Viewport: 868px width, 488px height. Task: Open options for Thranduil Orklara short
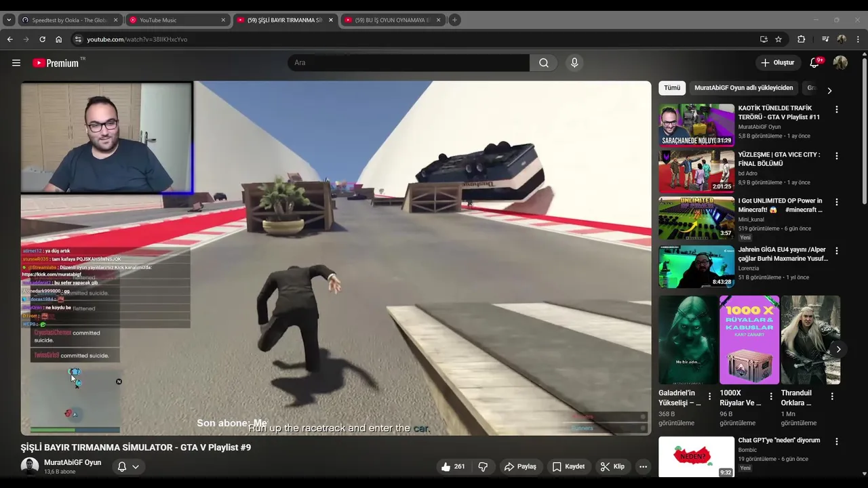[x=832, y=396]
